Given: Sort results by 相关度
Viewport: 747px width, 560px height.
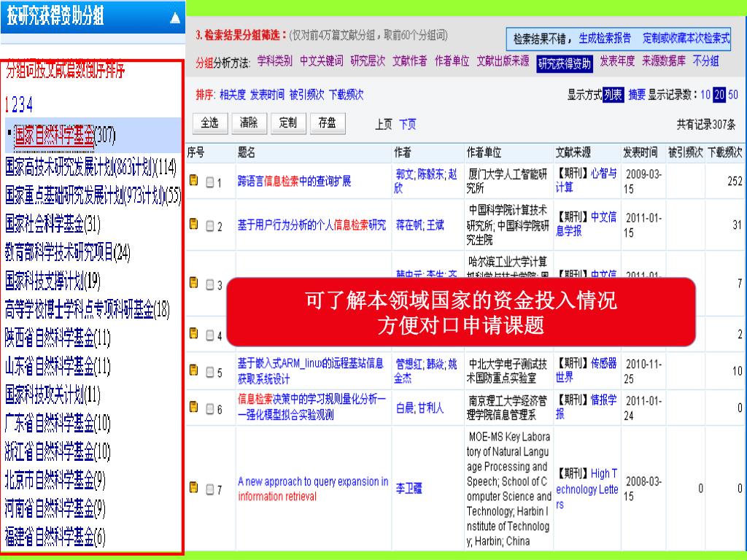Looking at the screenshot, I should (x=233, y=95).
